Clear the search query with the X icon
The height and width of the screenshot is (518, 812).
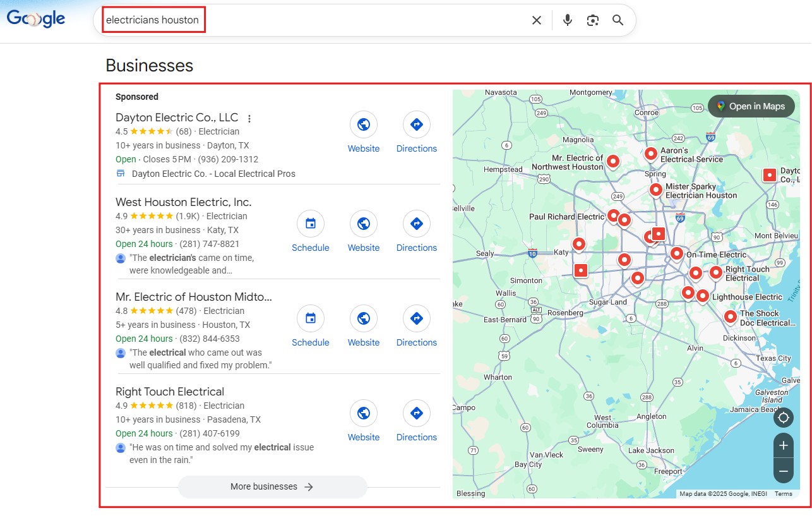(x=536, y=20)
